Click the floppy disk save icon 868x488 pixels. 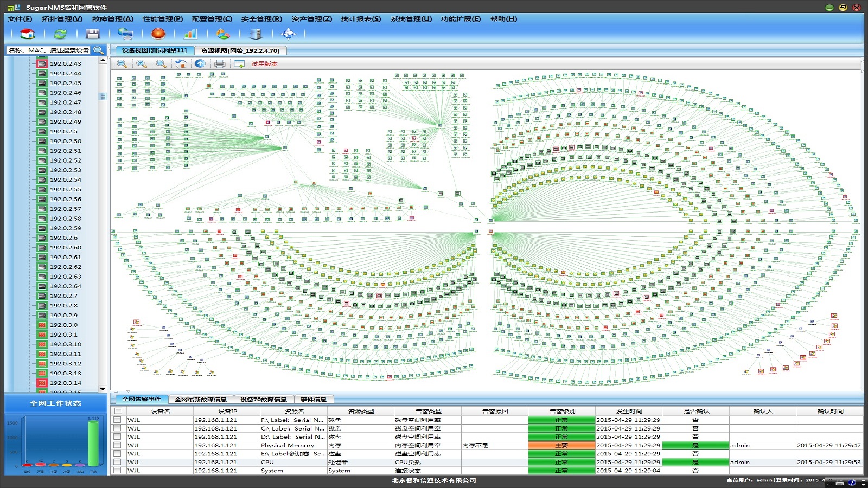click(x=93, y=34)
